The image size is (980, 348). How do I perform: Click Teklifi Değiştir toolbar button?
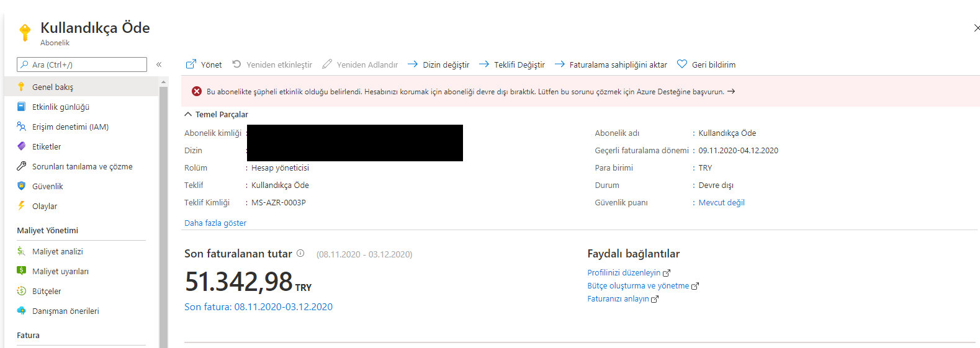point(512,65)
